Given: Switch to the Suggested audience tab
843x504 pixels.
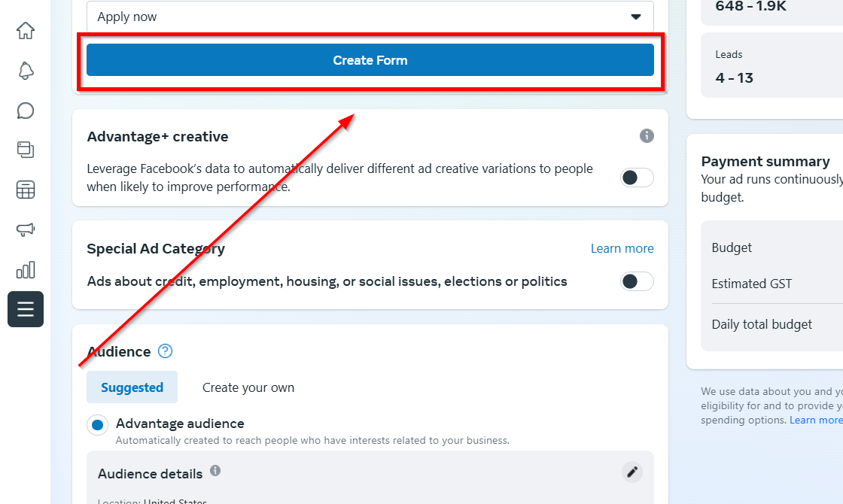Looking at the screenshot, I should pos(132,387).
